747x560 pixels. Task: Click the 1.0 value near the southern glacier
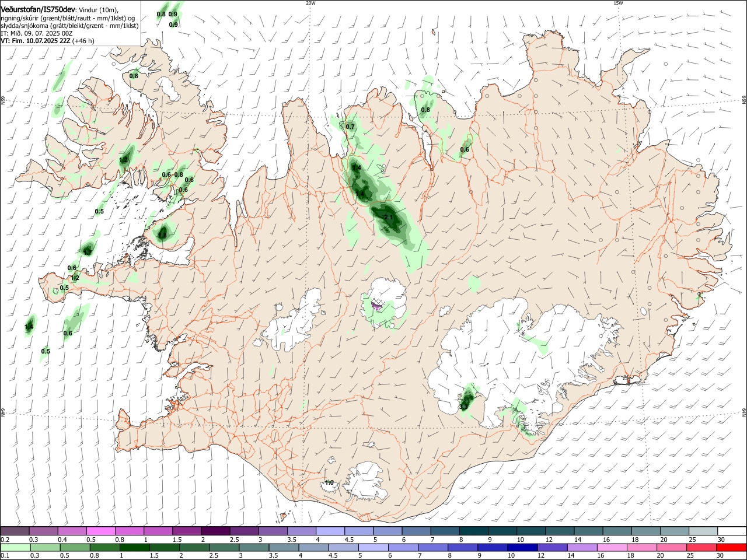pos(329,483)
